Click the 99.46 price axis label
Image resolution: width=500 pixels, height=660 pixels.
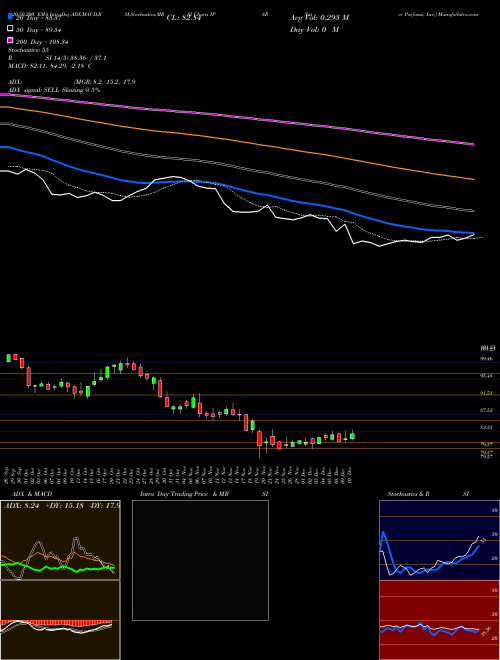click(x=487, y=359)
